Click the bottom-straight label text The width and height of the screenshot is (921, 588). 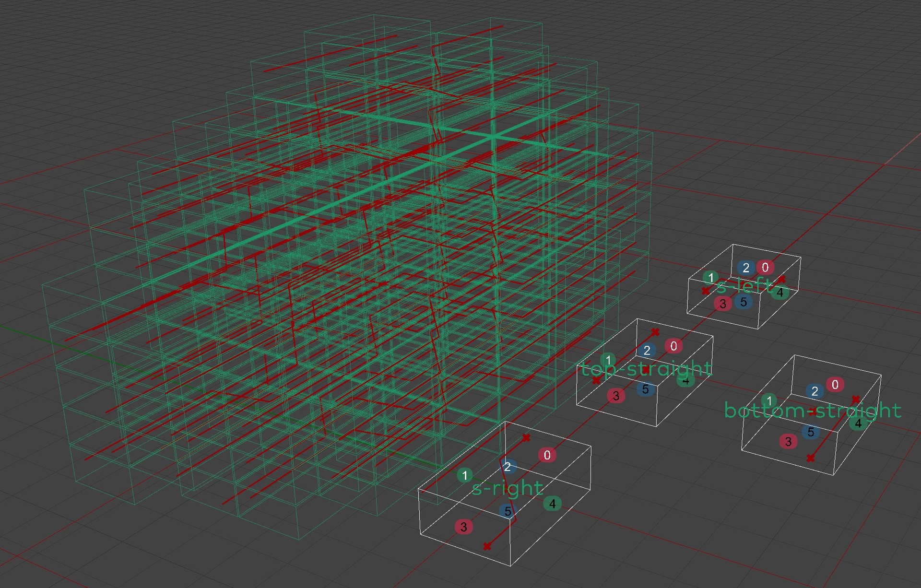(x=812, y=411)
